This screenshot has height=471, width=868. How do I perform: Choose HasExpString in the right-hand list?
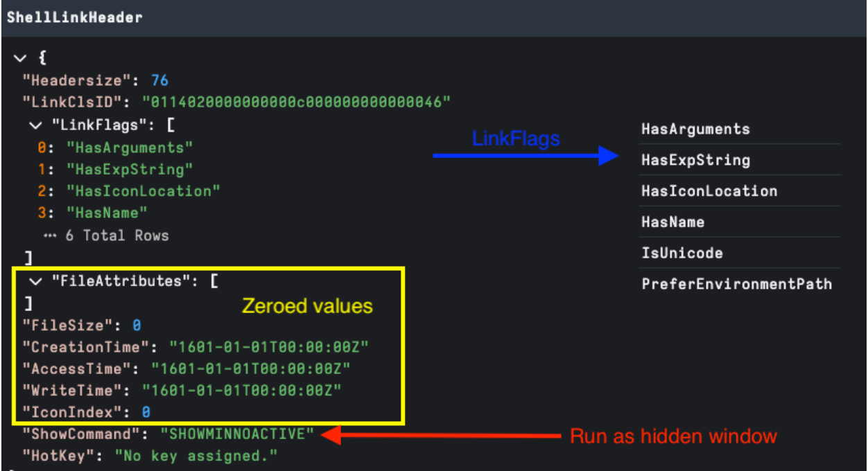tap(695, 160)
